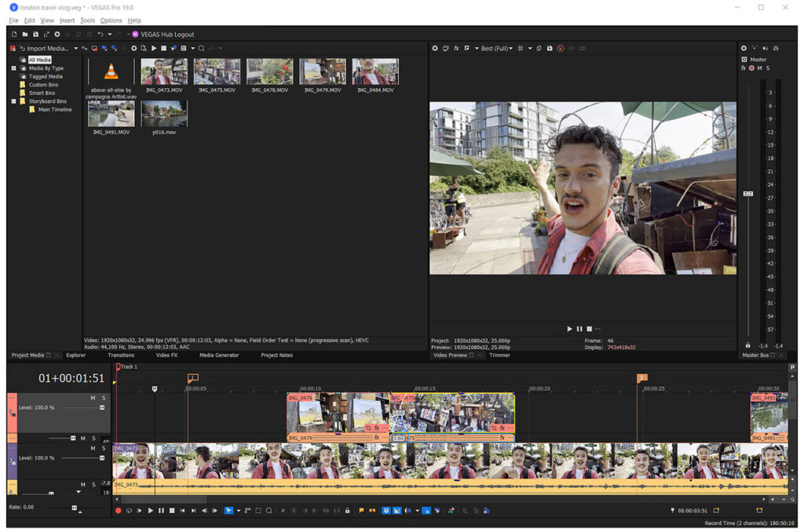Open project properties gear in the top toolbar
804x532 pixels.
(57, 35)
